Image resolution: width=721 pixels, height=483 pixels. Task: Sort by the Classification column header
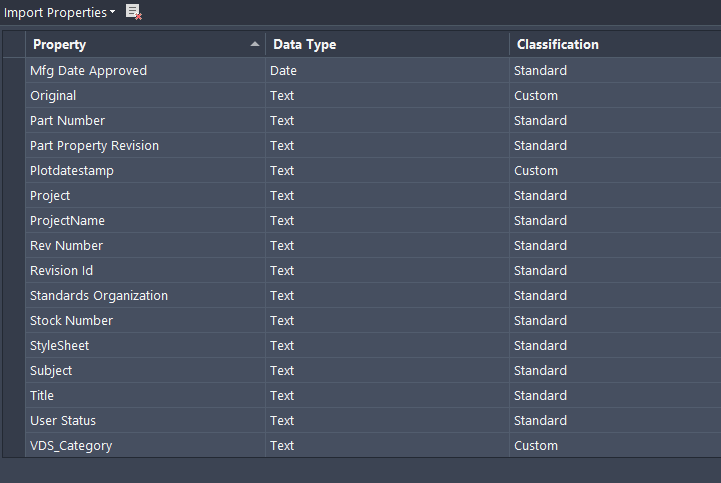tap(558, 44)
